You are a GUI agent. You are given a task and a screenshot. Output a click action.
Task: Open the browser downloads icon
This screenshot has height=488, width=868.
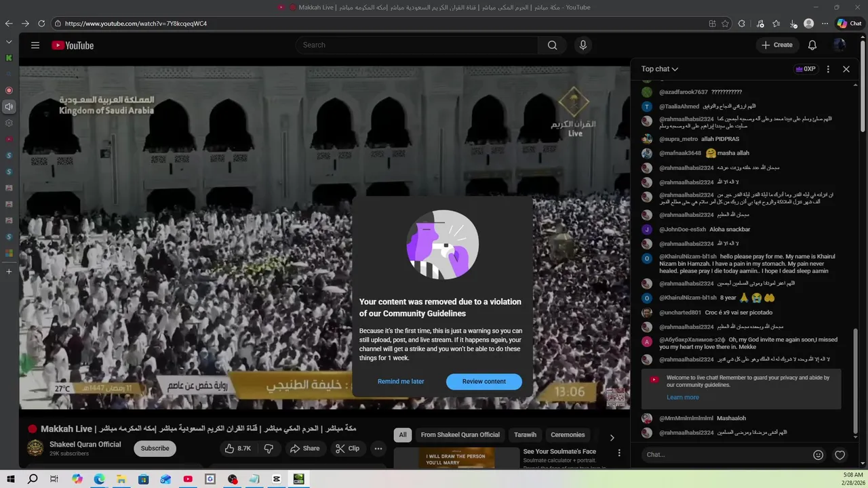tap(793, 23)
